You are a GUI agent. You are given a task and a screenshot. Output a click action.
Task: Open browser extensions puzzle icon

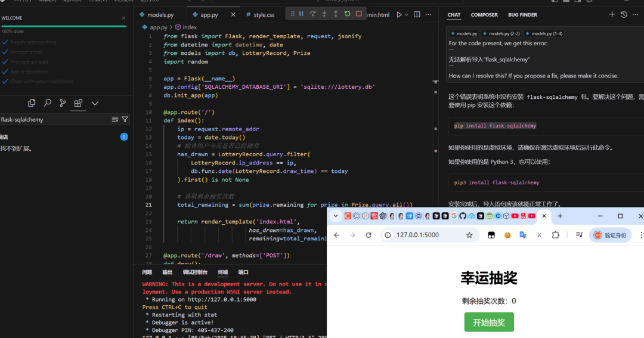[x=555, y=235]
